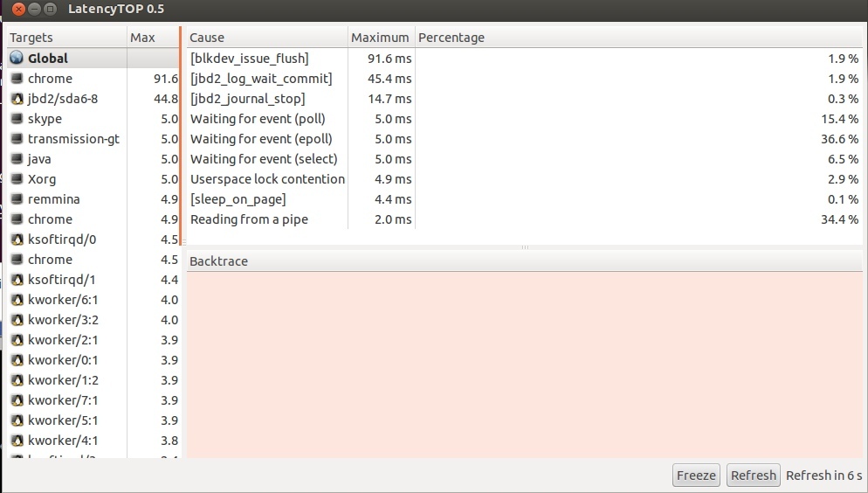
Task: Click the kworker/4:1 penguin icon
Action: coord(17,441)
